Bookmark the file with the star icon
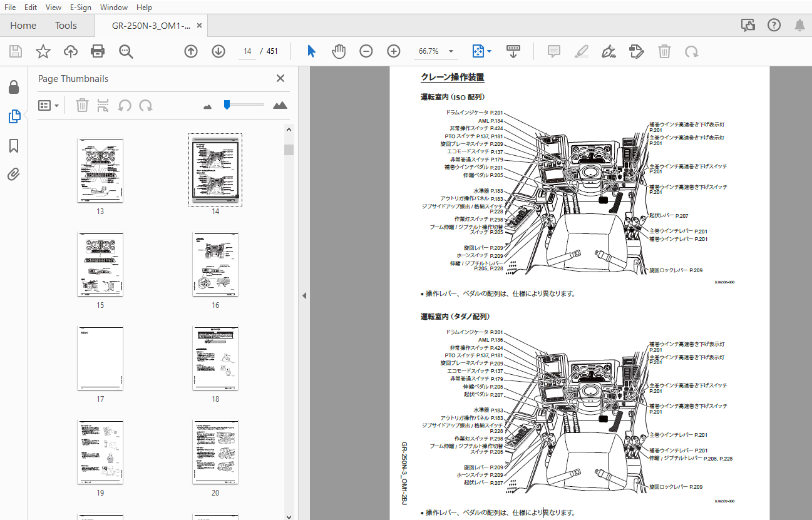812x520 pixels. 43,51
